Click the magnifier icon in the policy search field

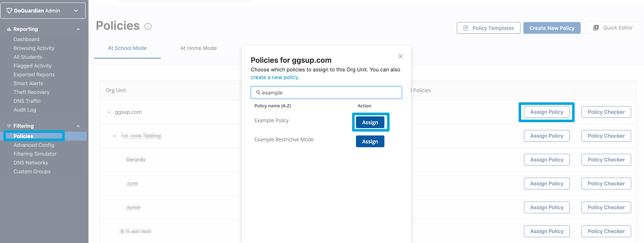(258, 93)
